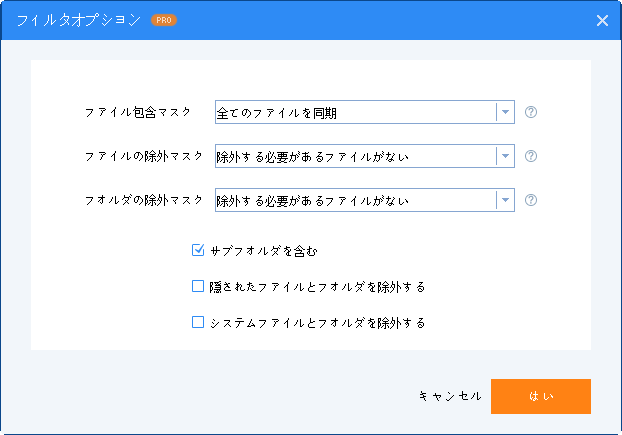Click the ファイルの除外マスク label
Image resolution: width=622 pixels, height=435 pixels.
(145, 156)
